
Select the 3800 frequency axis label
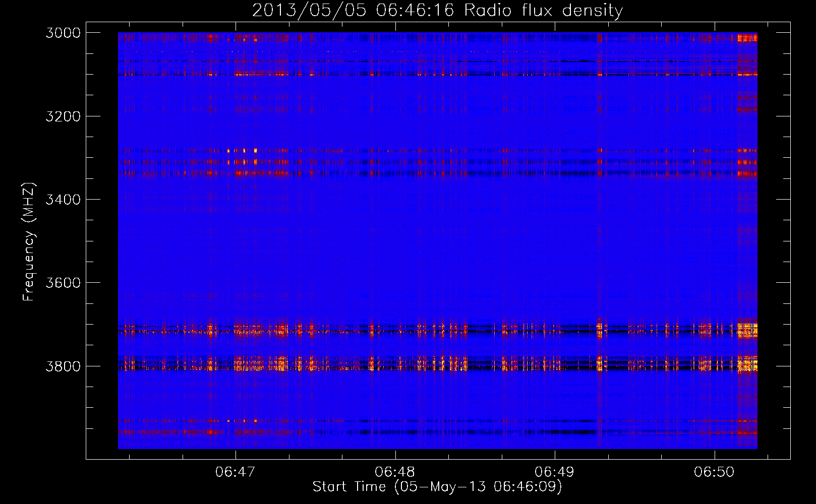63,366
